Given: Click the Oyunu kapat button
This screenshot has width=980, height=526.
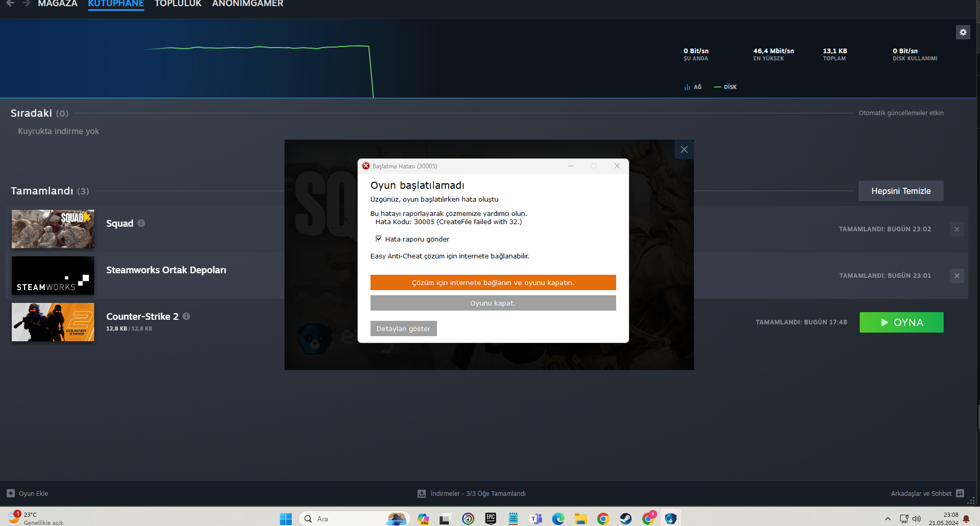Looking at the screenshot, I should pyautogui.click(x=493, y=303).
